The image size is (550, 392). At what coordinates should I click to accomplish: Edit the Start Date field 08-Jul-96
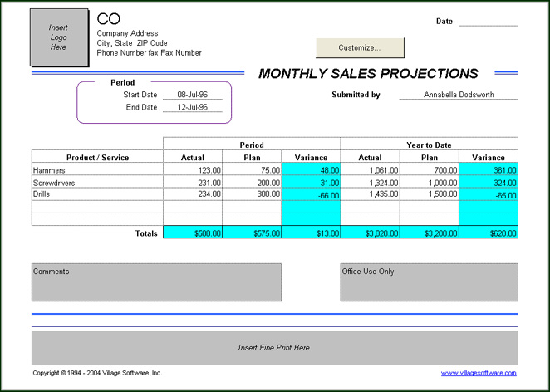[x=193, y=95]
